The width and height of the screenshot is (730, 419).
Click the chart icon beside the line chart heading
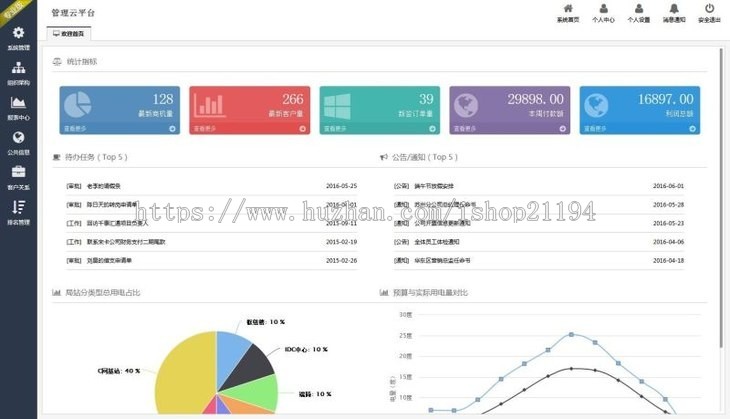pos(384,293)
